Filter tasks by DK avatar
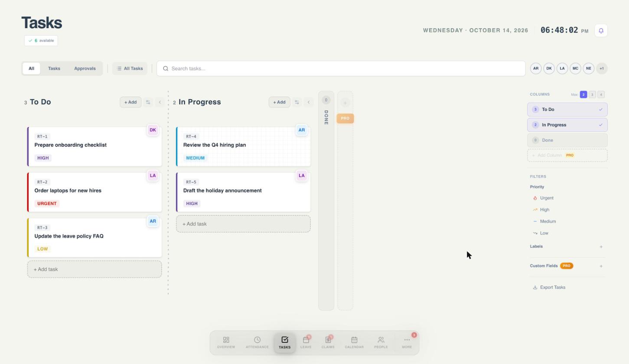The width and height of the screenshot is (629, 364). point(549,68)
